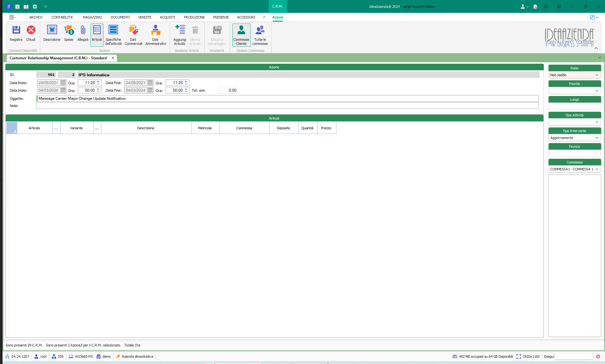Adjust the first Ora 11:25 stepper
605x364 pixels.
98,83
